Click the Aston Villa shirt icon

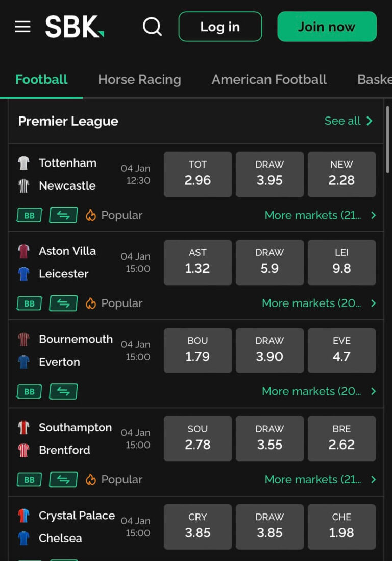[24, 251]
